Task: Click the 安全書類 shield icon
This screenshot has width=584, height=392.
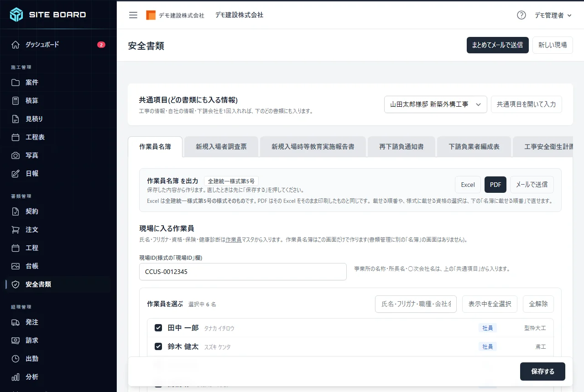Action: 16,284
